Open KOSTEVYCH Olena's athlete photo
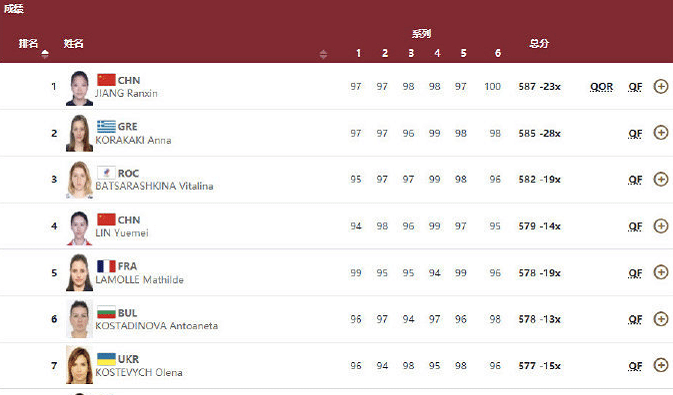The width and height of the screenshot is (673, 395). point(79,365)
